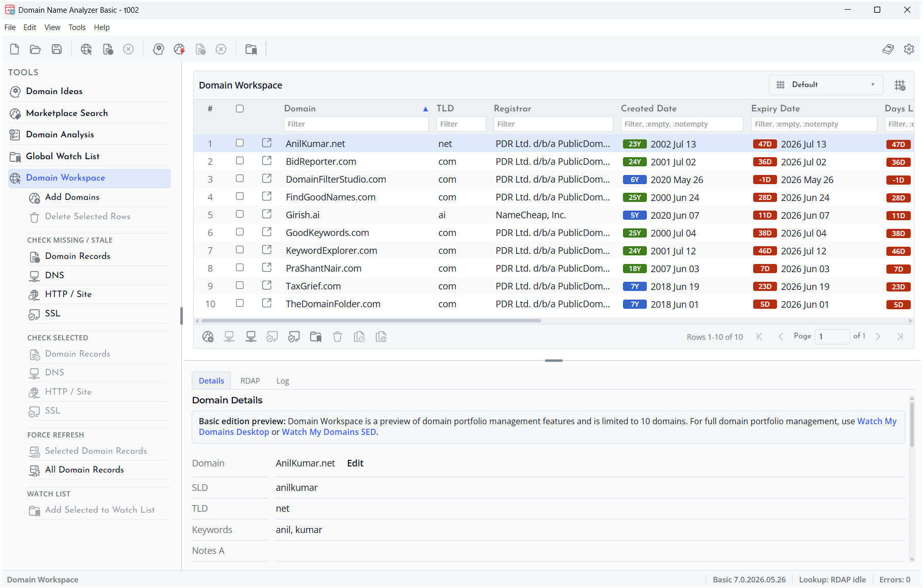Go to the first page arrow
The image size is (923, 588).
[759, 337]
